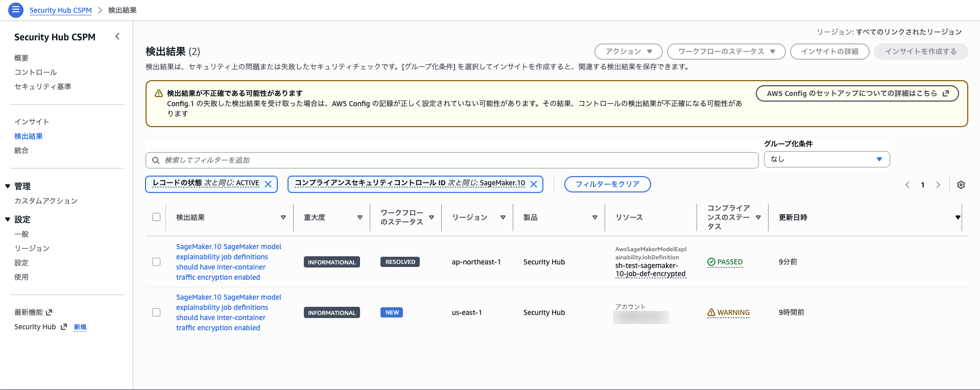Screen dimensions: 980x390
Task: Click the インサイトを作成する button
Action: coord(921,52)
